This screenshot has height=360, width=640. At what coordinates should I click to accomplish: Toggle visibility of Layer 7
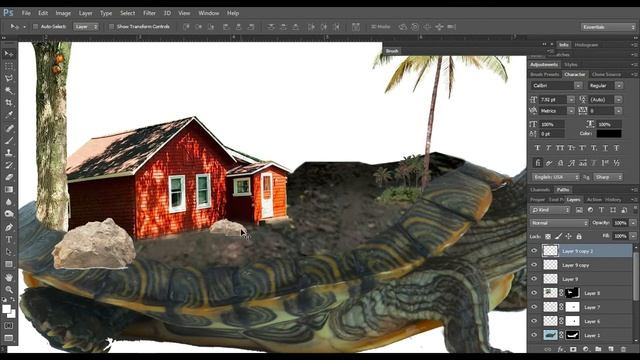[x=534, y=307]
